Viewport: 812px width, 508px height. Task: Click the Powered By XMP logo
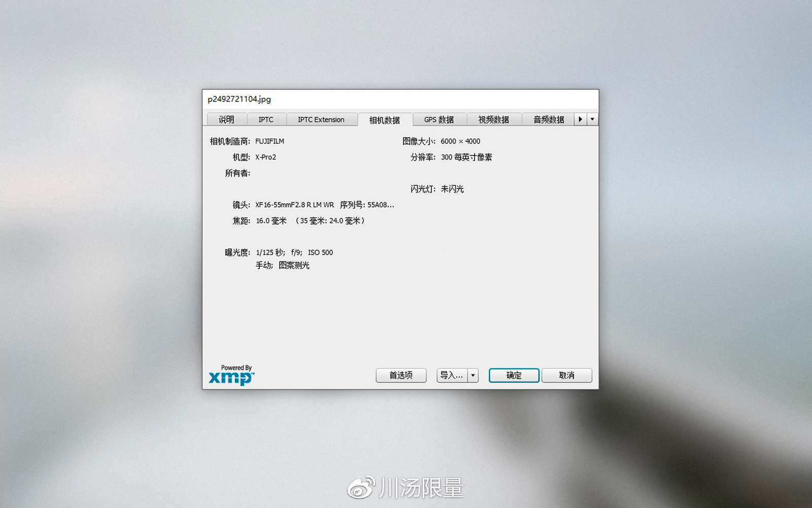(x=231, y=375)
